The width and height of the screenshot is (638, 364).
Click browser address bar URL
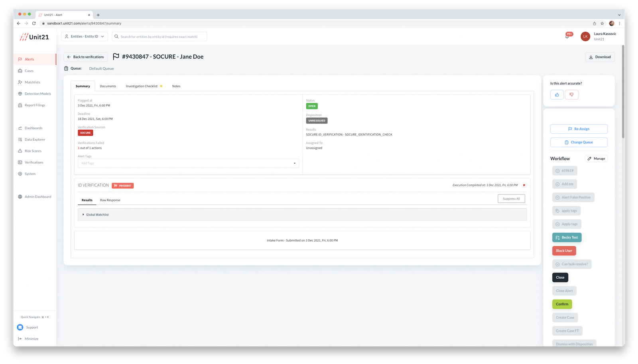tap(84, 23)
